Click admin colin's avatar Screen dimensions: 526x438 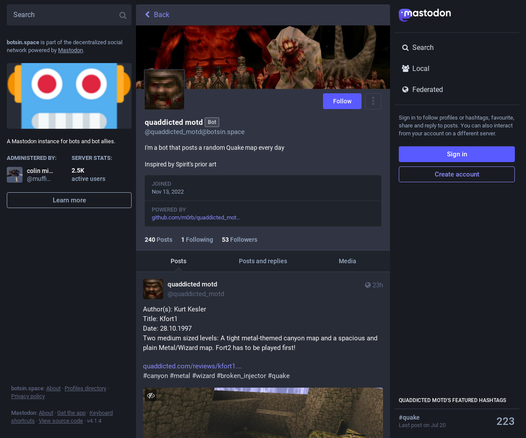point(15,175)
